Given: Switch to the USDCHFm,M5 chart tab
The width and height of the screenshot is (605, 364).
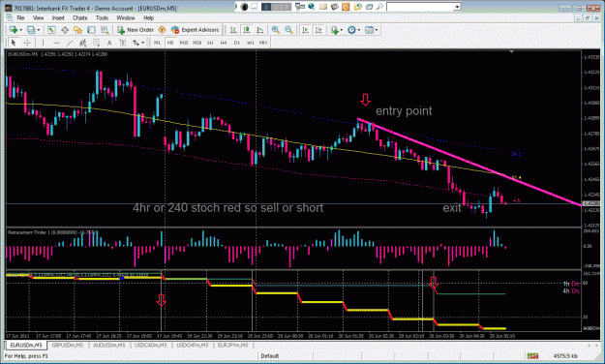Looking at the screenshot, I should [x=193, y=345].
